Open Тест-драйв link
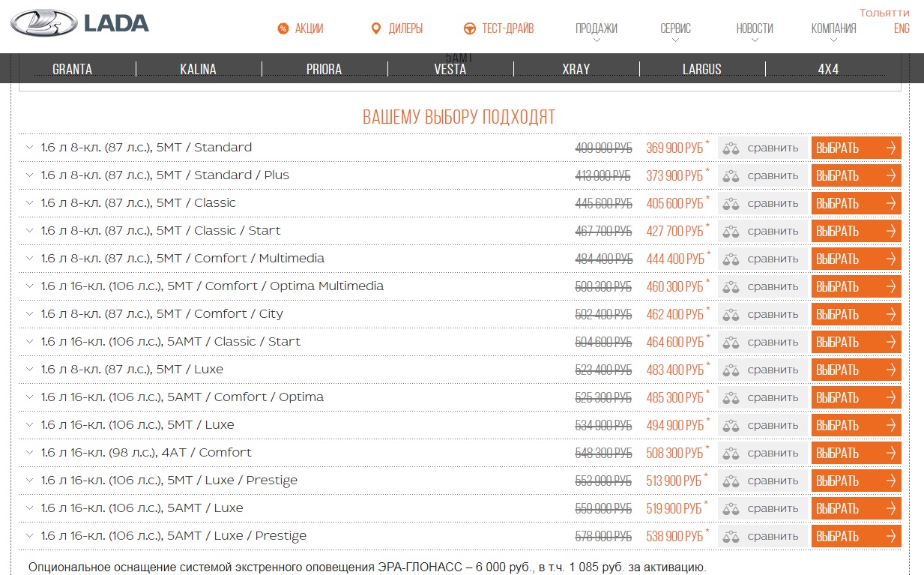Screen dimensions: 924x575 pyautogui.click(x=508, y=28)
